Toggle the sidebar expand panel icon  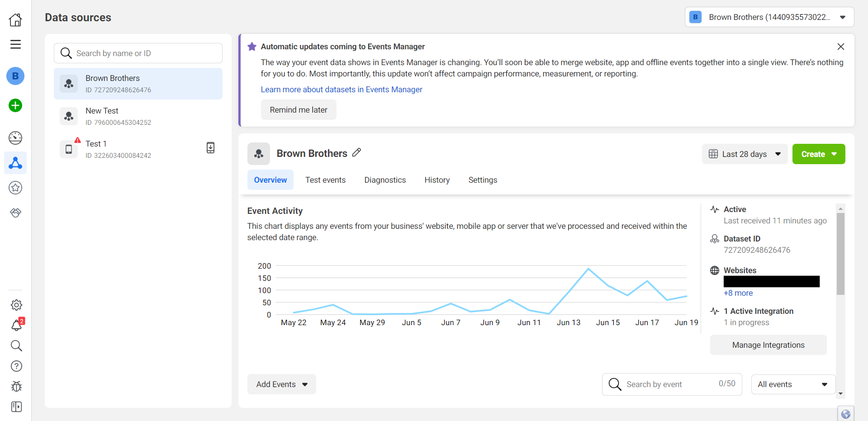click(16, 407)
